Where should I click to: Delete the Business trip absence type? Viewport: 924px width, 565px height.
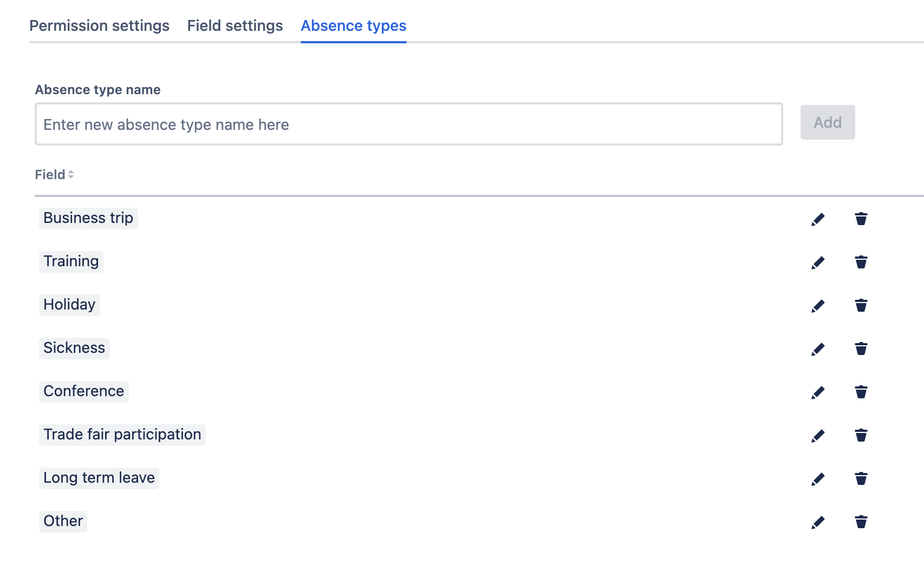point(861,219)
